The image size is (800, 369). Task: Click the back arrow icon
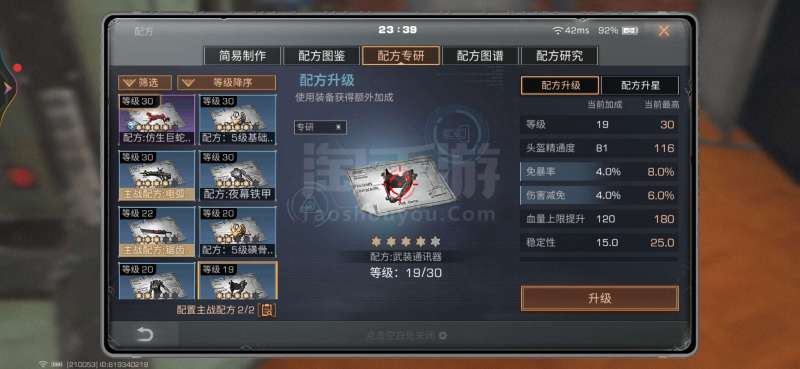(x=145, y=334)
